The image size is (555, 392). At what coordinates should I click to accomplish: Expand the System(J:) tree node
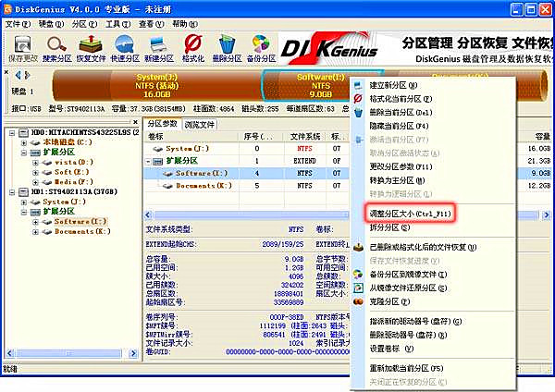coord(24,202)
